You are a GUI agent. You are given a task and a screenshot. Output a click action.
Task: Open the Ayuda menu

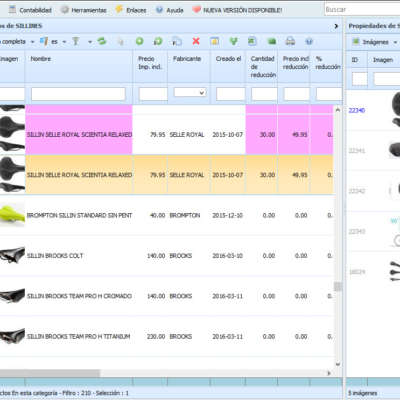[170, 10]
